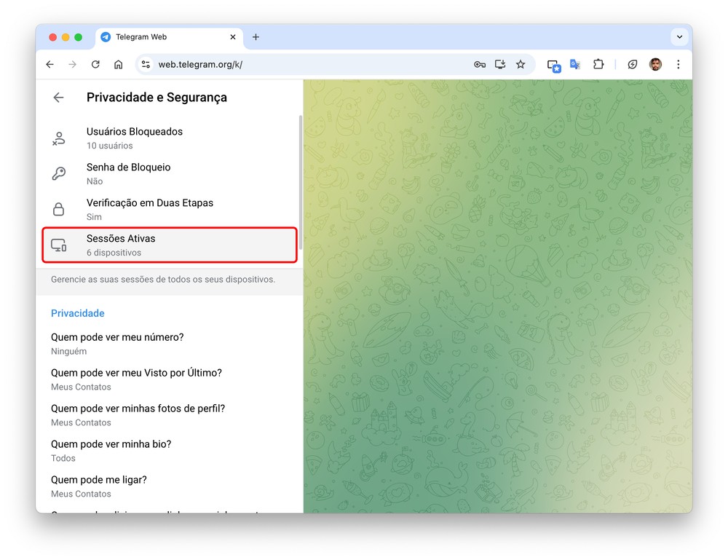The height and width of the screenshot is (560, 728).
Task: Click the Verificação em Duas Etapas lock icon
Action: point(58,209)
